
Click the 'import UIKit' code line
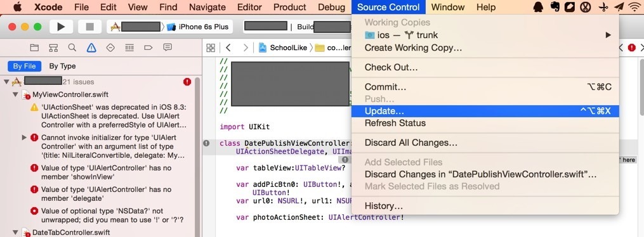click(x=244, y=127)
